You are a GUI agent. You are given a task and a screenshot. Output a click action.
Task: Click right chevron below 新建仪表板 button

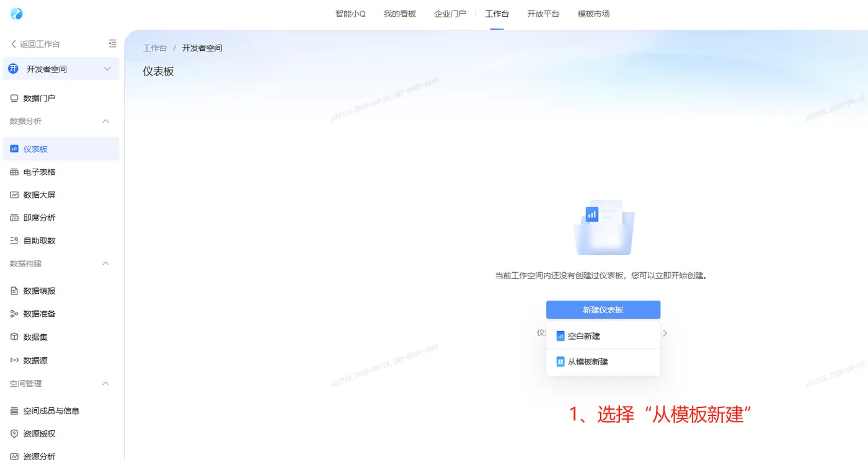point(665,333)
